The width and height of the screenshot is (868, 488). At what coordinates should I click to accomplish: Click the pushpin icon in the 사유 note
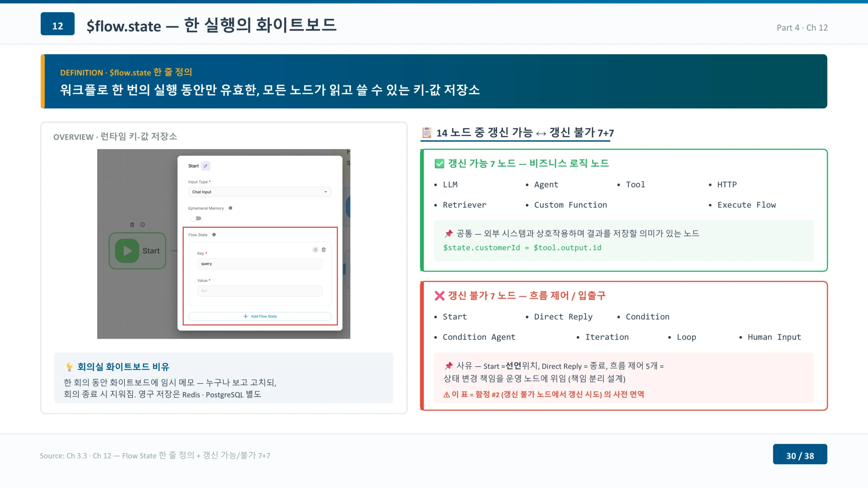pos(449,366)
